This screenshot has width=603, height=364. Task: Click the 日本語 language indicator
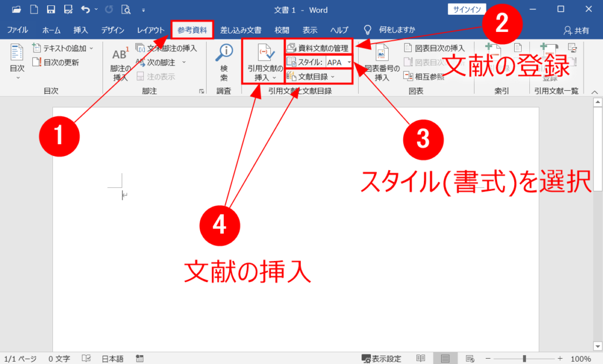point(112,359)
